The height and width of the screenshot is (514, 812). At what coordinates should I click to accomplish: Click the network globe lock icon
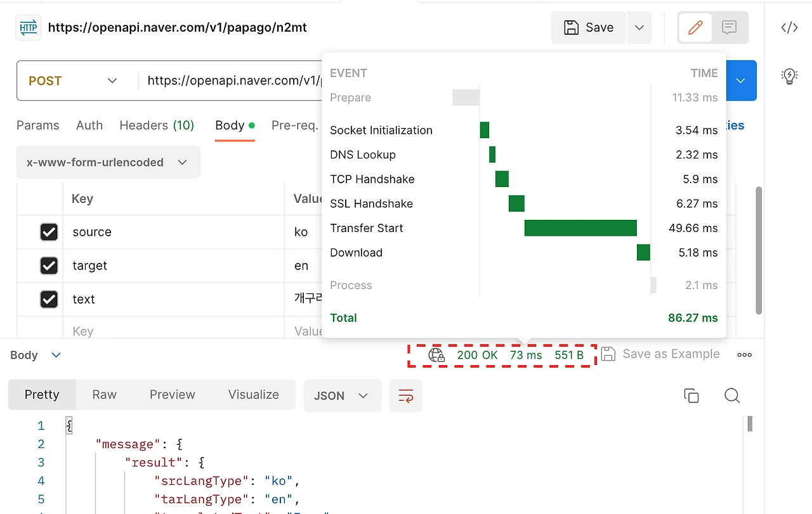[x=436, y=355]
